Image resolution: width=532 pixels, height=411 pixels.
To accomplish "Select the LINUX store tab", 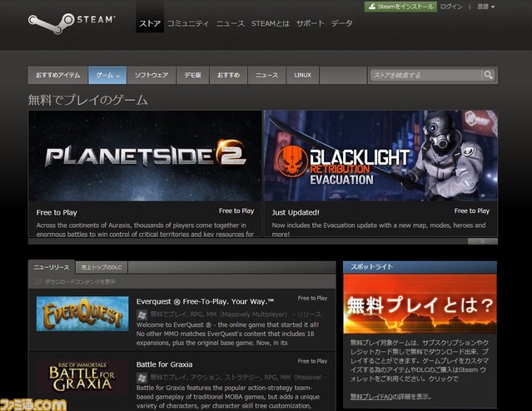I will 303,75.
